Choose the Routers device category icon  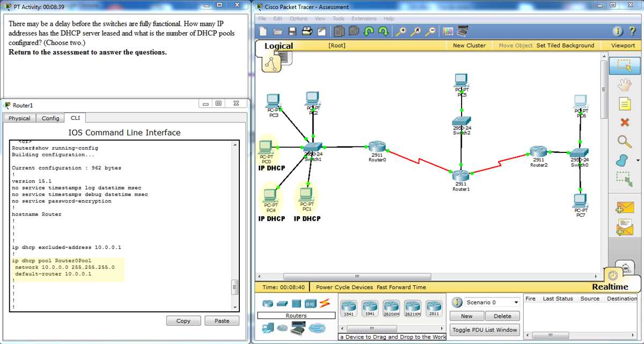pos(268,303)
